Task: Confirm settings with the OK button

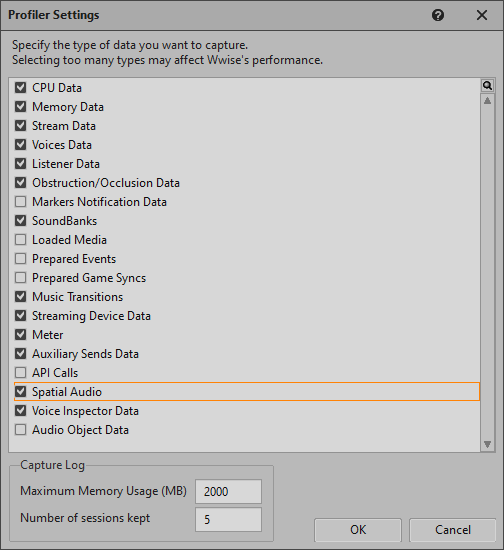Action: 358,530
